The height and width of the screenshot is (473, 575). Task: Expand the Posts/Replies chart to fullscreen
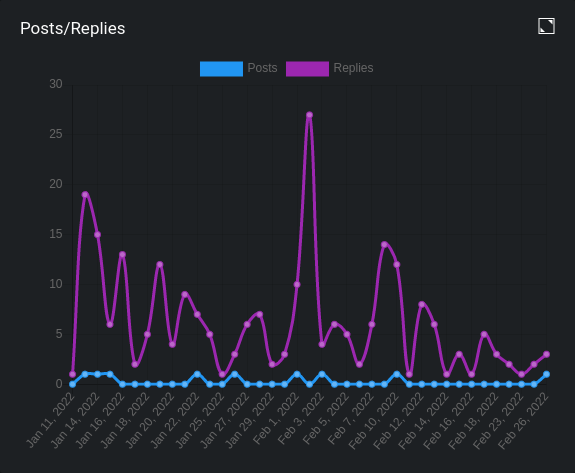coord(546,26)
